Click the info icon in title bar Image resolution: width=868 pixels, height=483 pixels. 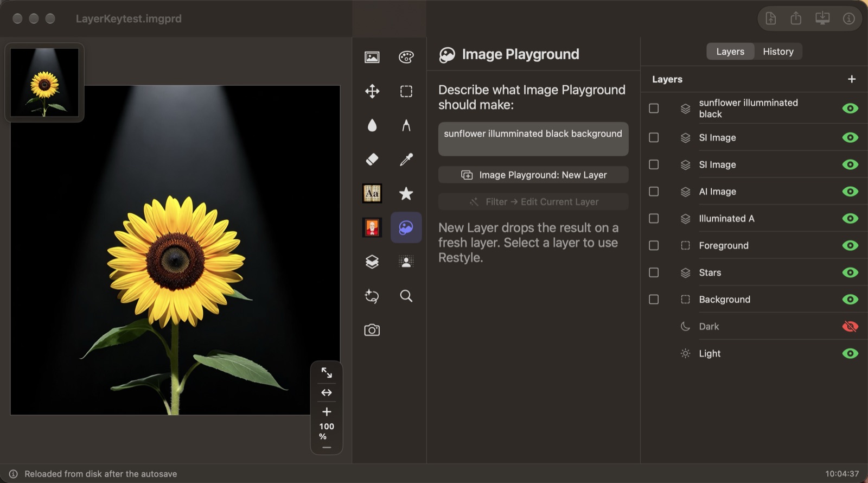[x=849, y=18]
